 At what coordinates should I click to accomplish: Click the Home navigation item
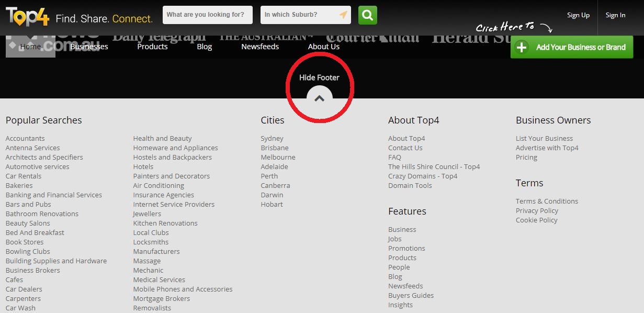tap(30, 47)
